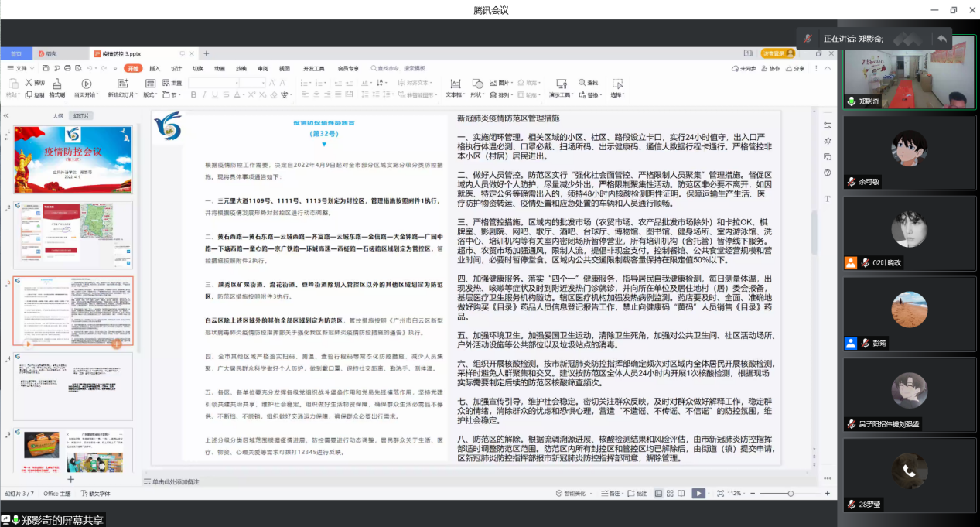This screenshot has height=527, width=980.
Task: Click the Guest Login (访客登录) button
Action: click(777, 53)
